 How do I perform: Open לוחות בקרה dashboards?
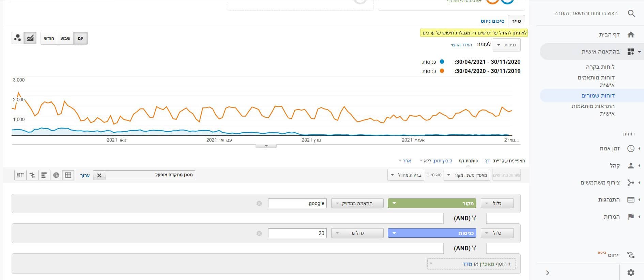[x=600, y=67]
